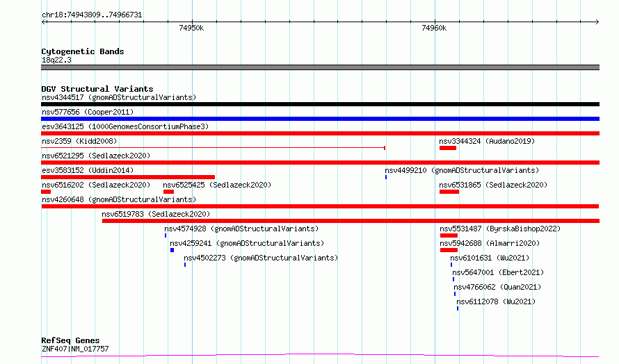Select the short red nsv3344324 bar
The height and width of the screenshot is (364, 619).
pos(448,148)
